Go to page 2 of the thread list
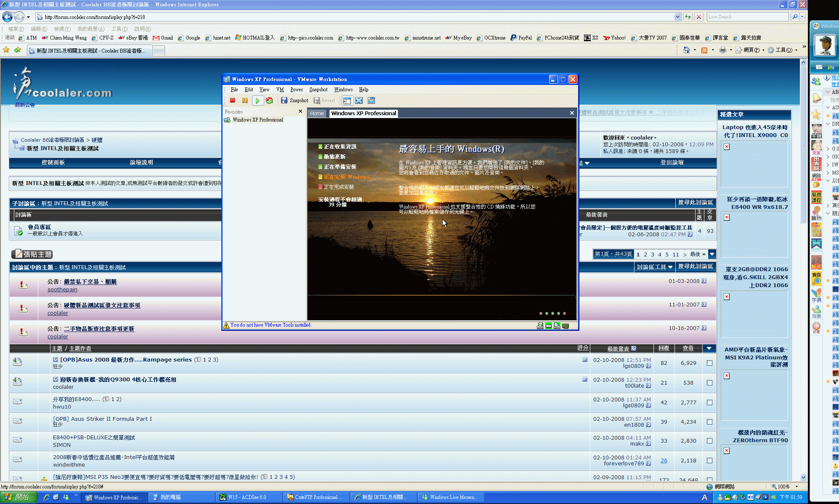839x504 pixels. (645, 254)
